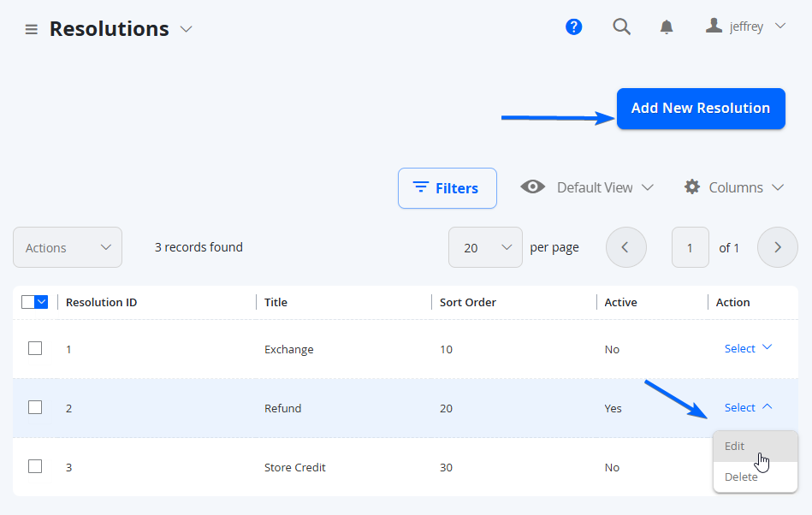The height and width of the screenshot is (515, 812).
Task: Click the eye icon beside Default View
Action: click(533, 186)
